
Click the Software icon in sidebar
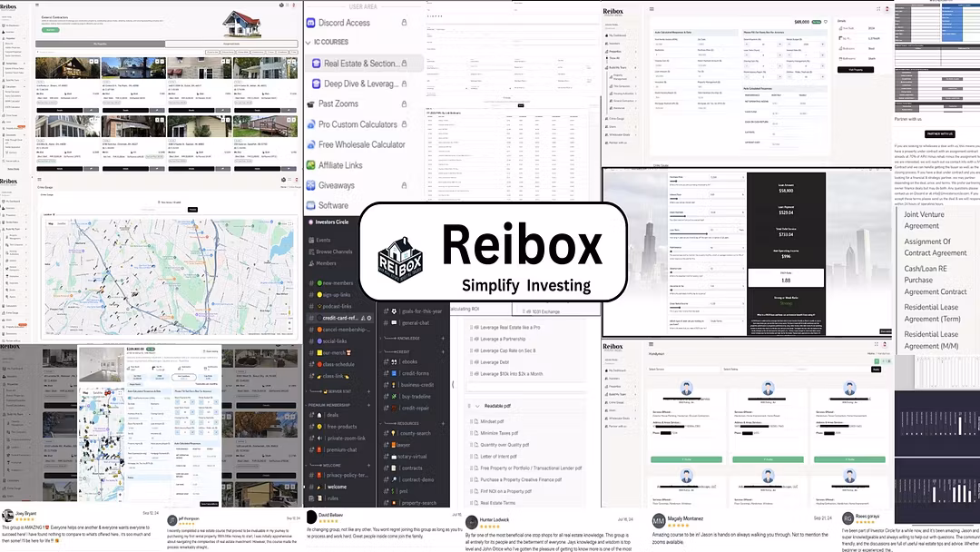tap(310, 205)
